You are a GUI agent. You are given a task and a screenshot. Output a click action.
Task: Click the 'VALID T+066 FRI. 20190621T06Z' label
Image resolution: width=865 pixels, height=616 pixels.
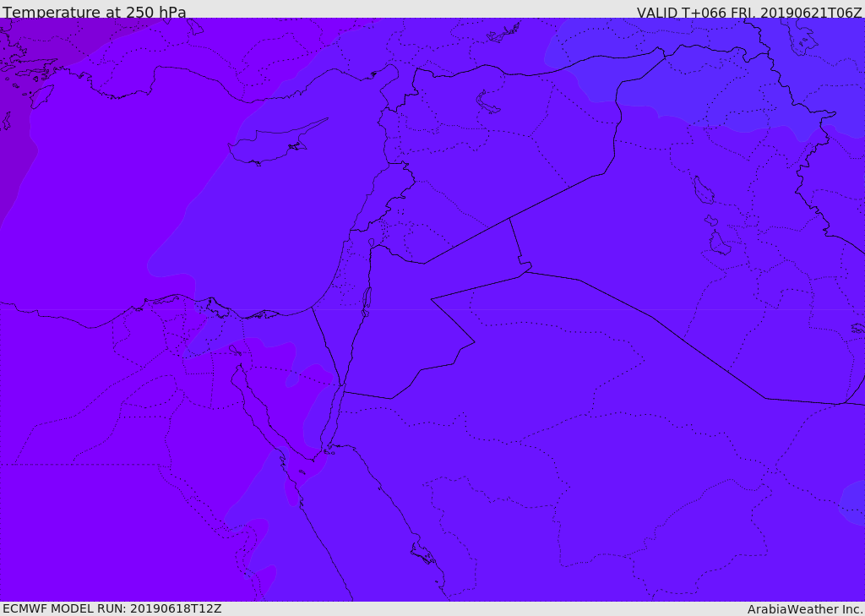(749, 12)
